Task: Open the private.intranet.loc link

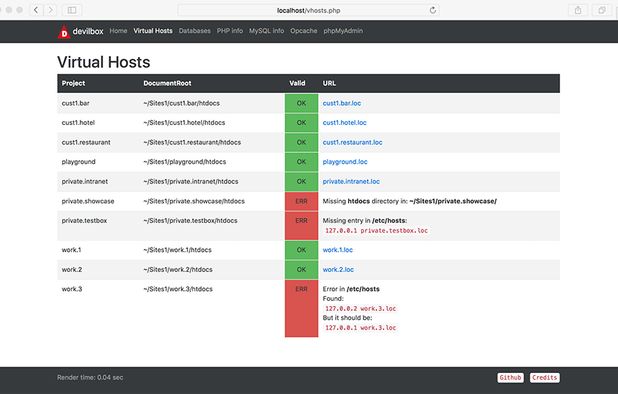Action: point(351,182)
